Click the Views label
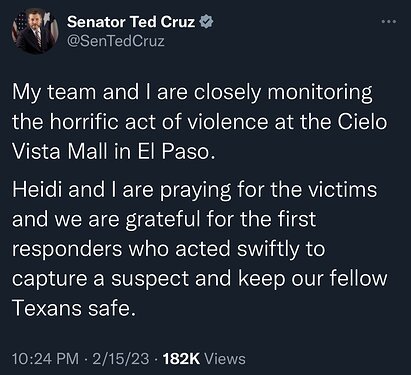 click(x=224, y=359)
